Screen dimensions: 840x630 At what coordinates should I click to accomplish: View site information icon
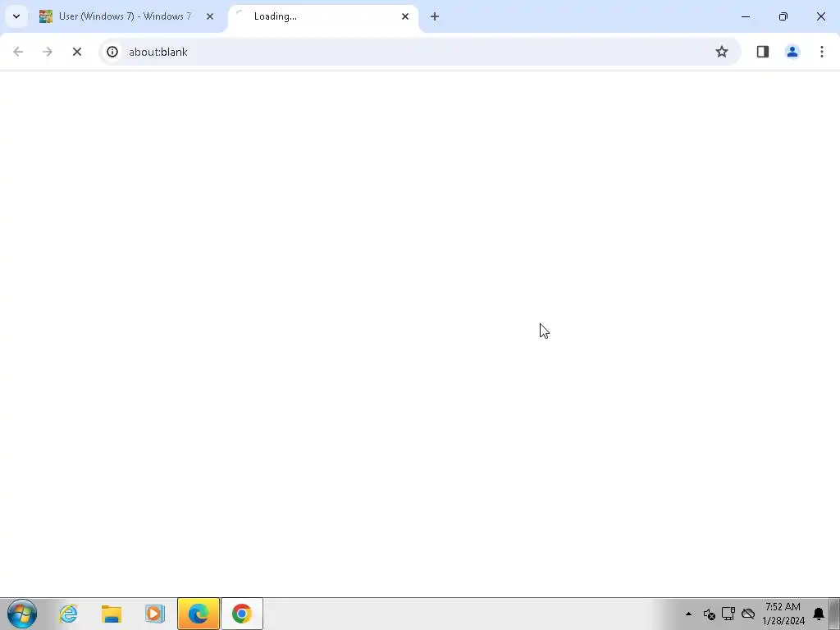click(112, 52)
